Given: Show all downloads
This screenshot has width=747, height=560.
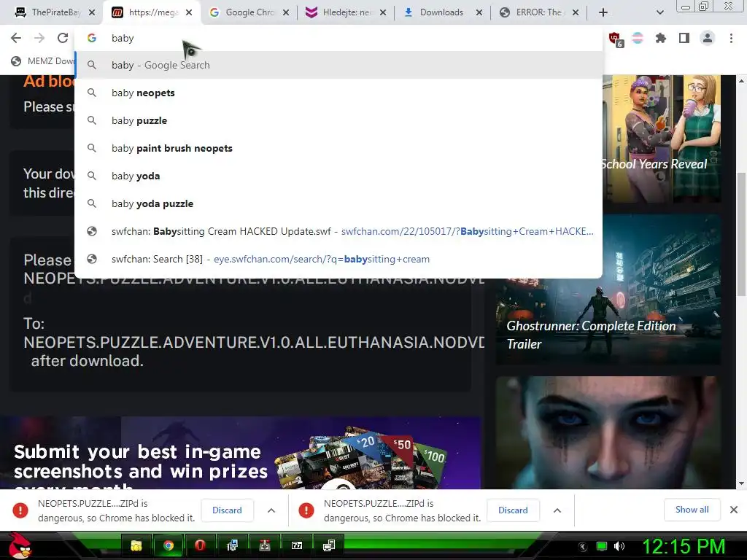Looking at the screenshot, I should pyautogui.click(x=692, y=510).
